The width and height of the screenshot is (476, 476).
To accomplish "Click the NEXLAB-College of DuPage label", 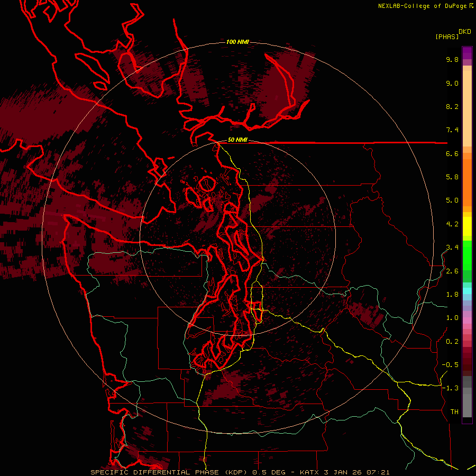I will click(423, 6).
